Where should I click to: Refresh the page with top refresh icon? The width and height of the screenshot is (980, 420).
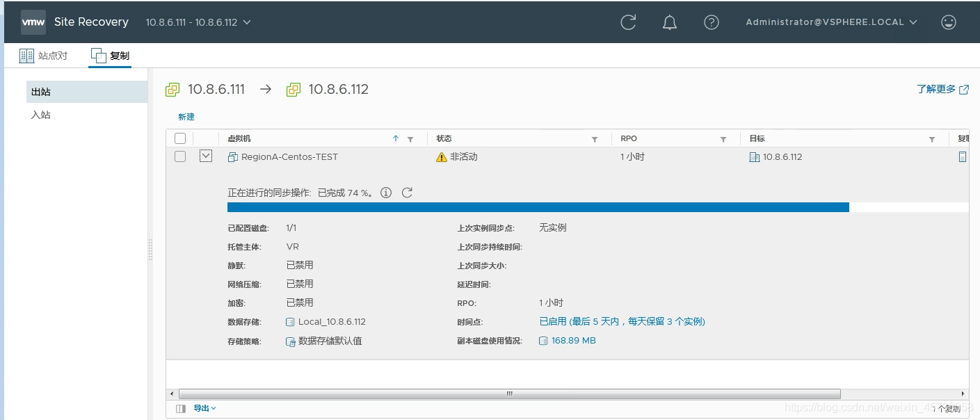click(628, 22)
